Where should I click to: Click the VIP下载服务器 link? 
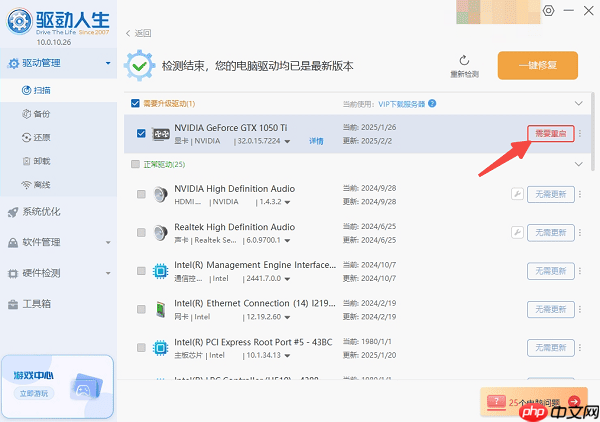point(401,104)
